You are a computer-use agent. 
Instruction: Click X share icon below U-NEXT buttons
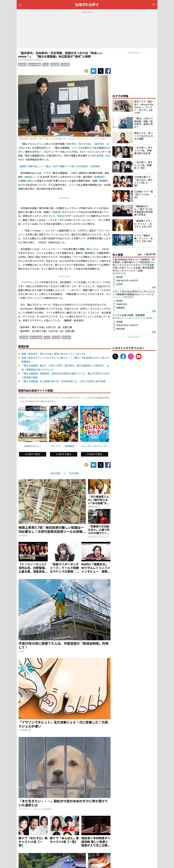tap(101, 465)
